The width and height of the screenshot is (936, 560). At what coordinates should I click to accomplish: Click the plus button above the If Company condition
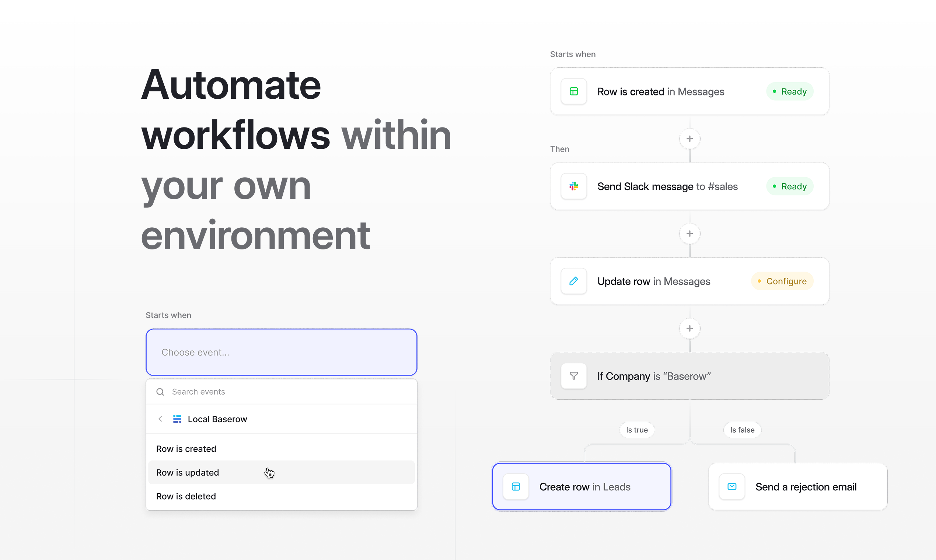689,328
